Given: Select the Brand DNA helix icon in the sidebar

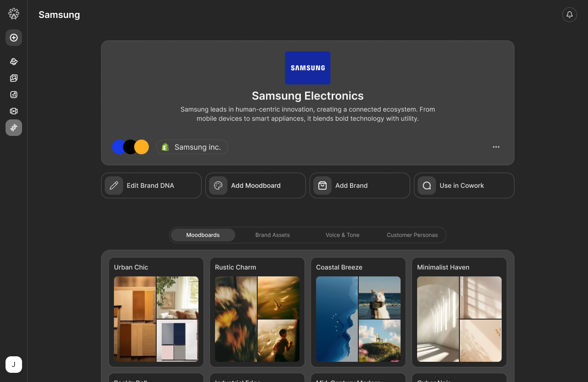Looking at the screenshot, I should coord(14,128).
